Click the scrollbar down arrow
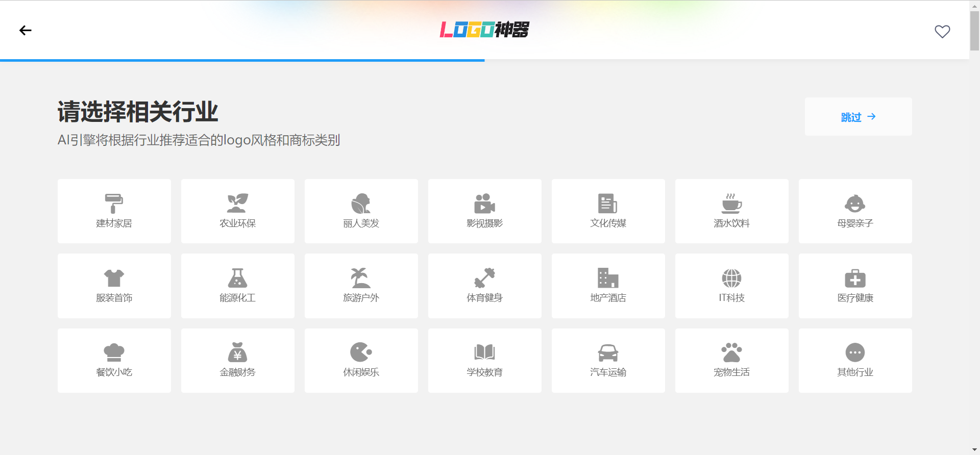 point(974,450)
